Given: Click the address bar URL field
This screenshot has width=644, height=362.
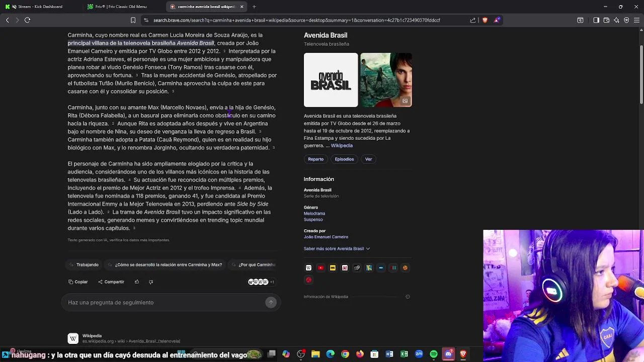Looking at the screenshot, I should click(297, 20).
